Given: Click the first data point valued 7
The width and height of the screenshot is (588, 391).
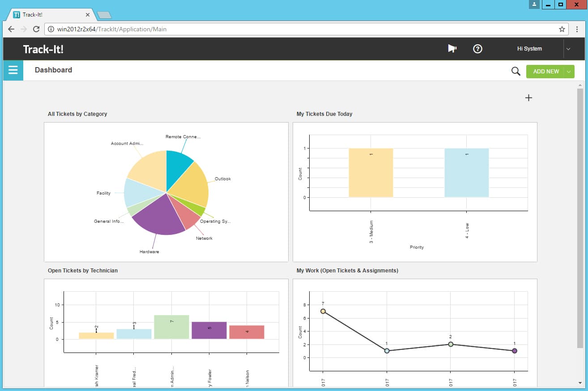Looking at the screenshot, I should tap(323, 311).
